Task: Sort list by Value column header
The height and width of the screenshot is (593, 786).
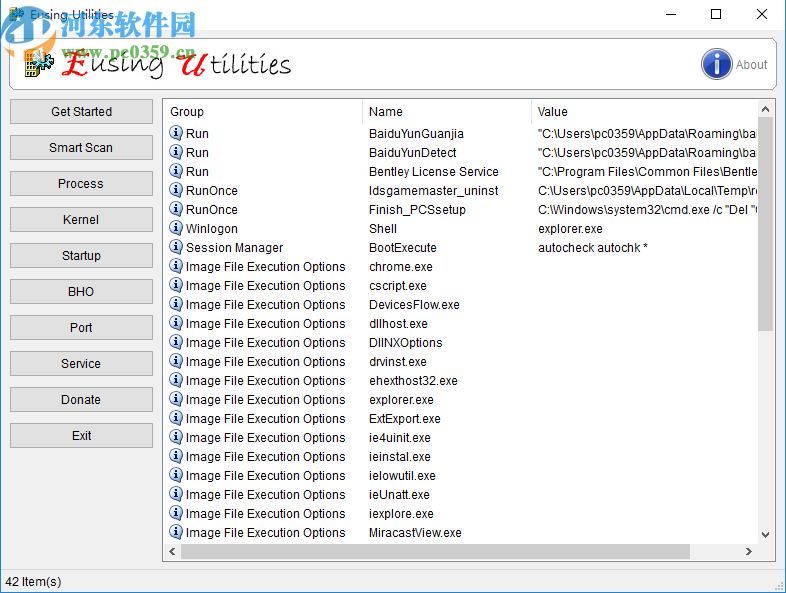Action: pos(645,112)
